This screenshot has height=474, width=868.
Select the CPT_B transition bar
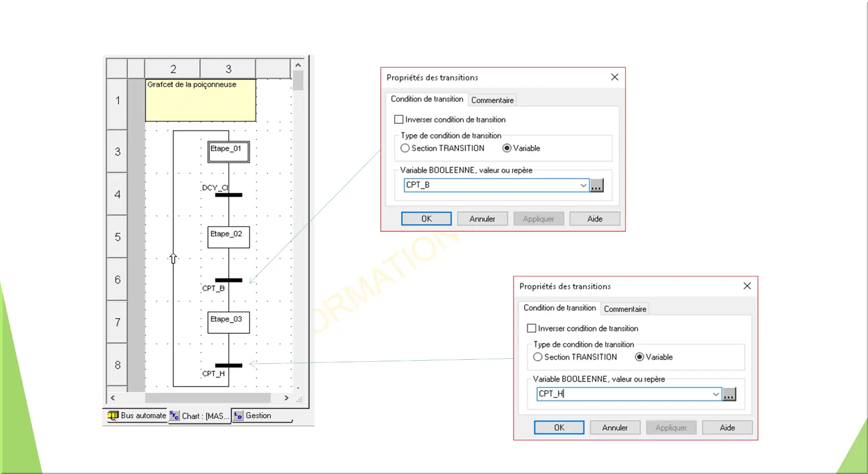(x=229, y=280)
